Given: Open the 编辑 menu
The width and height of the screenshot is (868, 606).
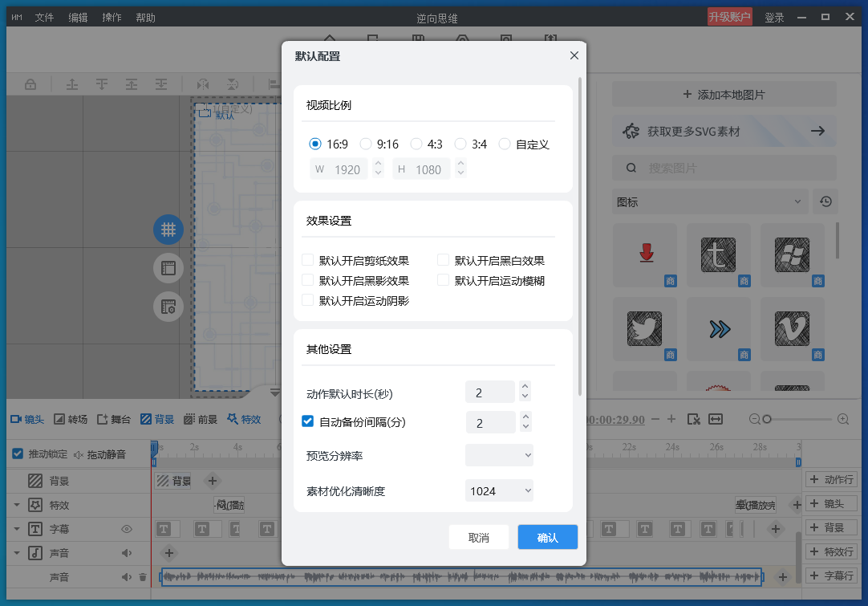Looking at the screenshot, I should [x=78, y=16].
